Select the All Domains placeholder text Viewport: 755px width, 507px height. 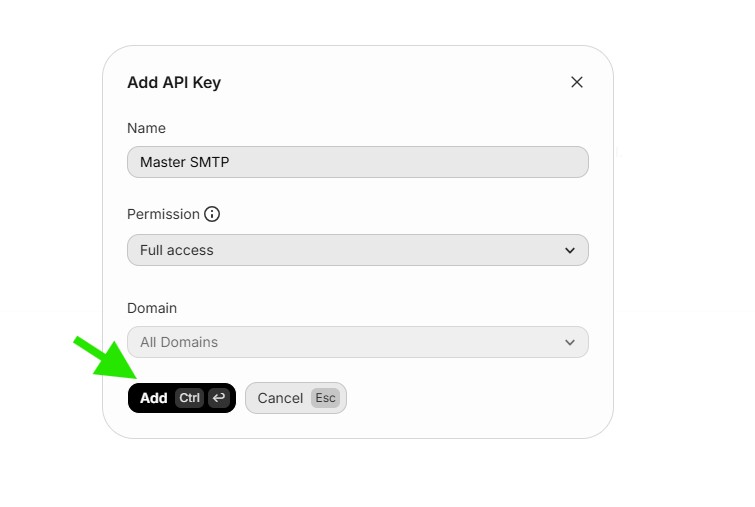click(179, 342)
